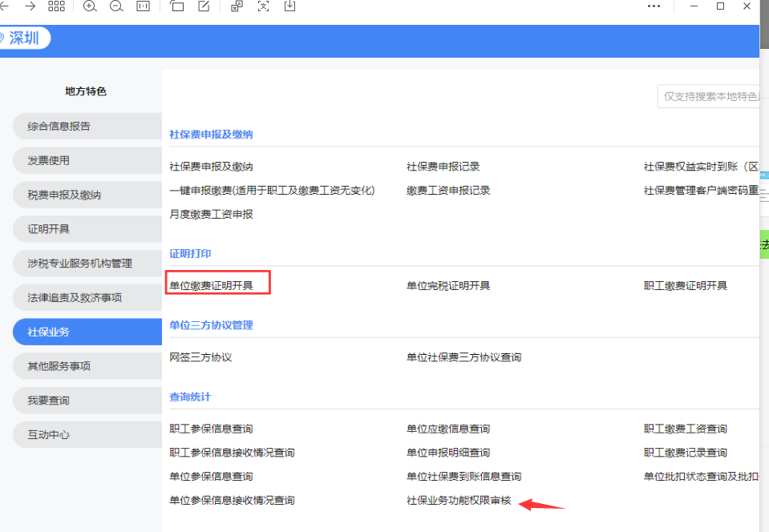Open the 单位缴费证明开具 link

[211, 285]
